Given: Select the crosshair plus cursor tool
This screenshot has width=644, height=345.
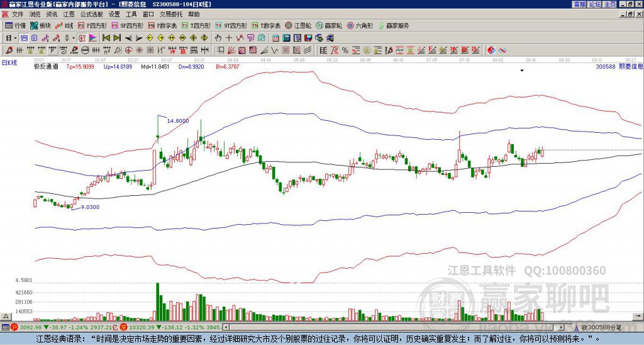Looking at the screenshot, I should [x=229, y=38].
